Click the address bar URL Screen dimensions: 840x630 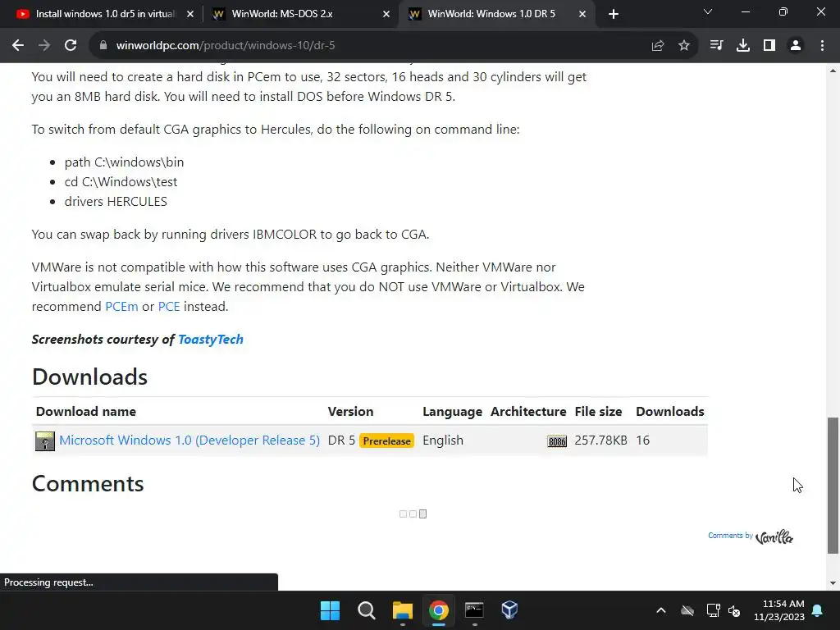coord(226,46)
